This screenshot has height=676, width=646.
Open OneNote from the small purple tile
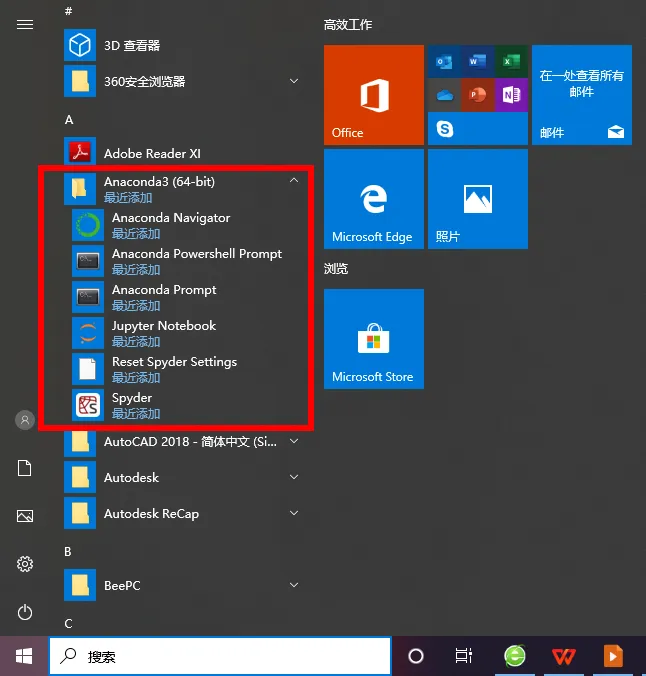coord(511,95)
